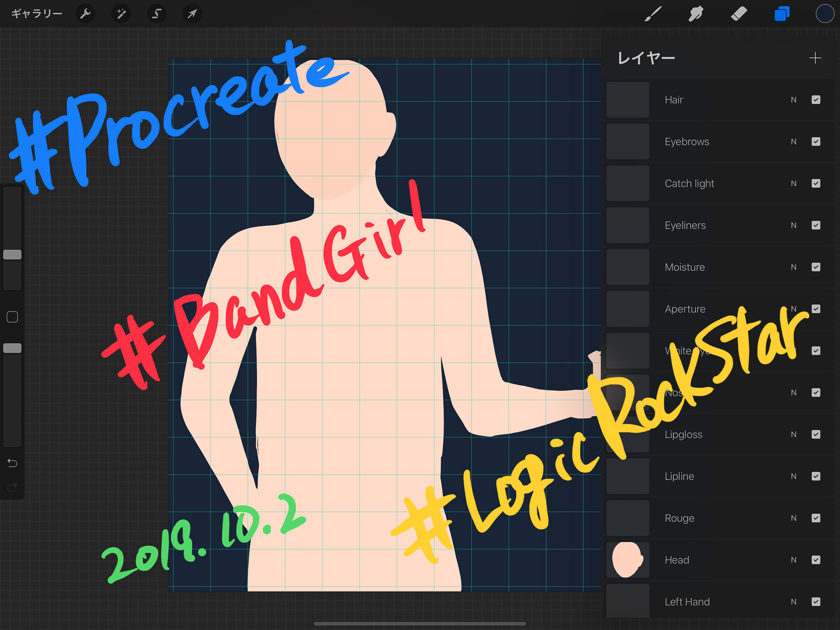Open blend mode N for Lipgloss layer
Viewport: 840px width, 630px height.
coord(794,434)
